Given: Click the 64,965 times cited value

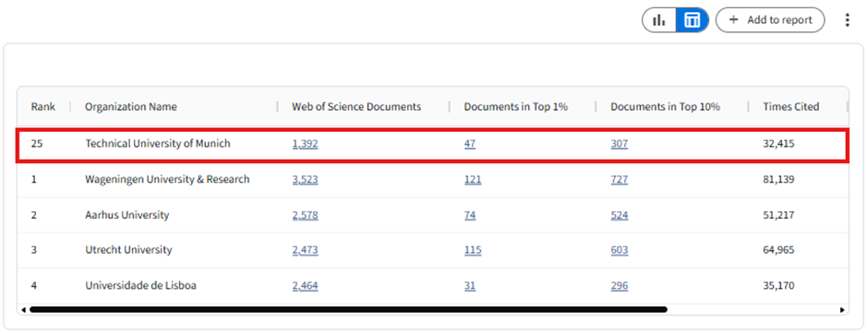Looking at the screenshot, I should (x=778, y=250).
